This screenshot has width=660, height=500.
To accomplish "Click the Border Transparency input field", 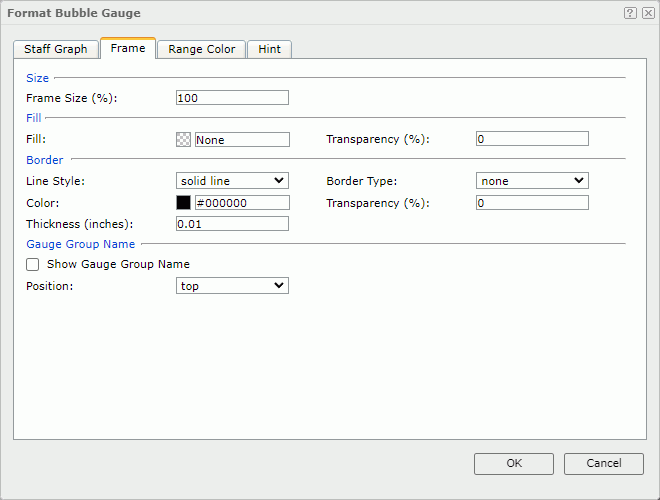I will (x=532, y=203).
